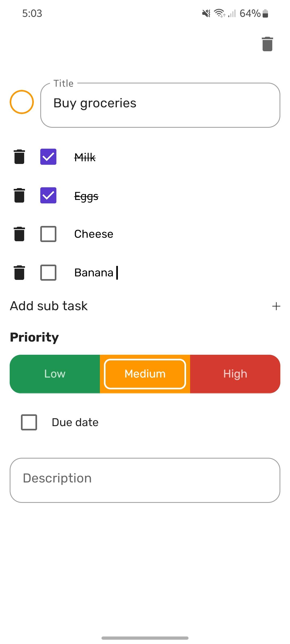Remove the Banana subtask via trash icon

coord(19,273)
